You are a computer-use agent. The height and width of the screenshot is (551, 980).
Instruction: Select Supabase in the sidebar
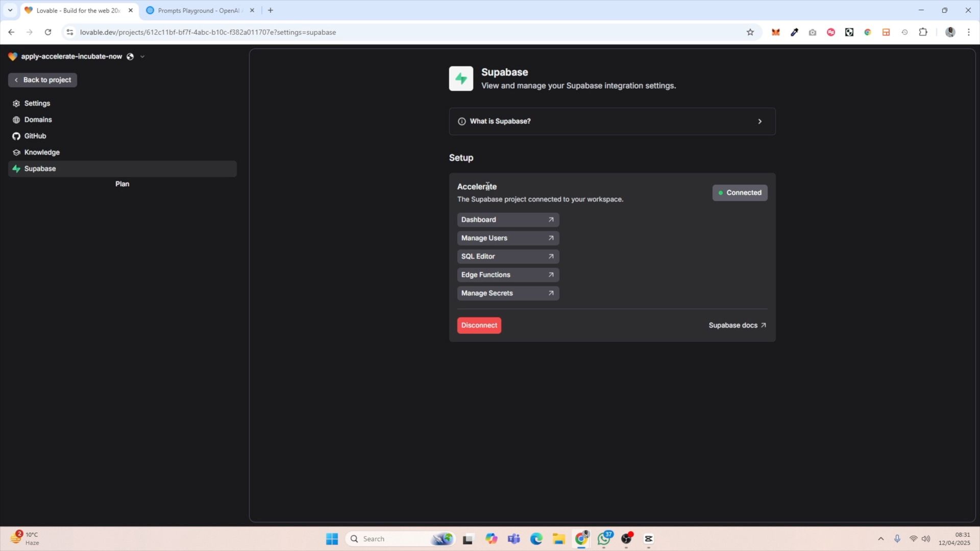pyautogui.click(x=122, y=169)
